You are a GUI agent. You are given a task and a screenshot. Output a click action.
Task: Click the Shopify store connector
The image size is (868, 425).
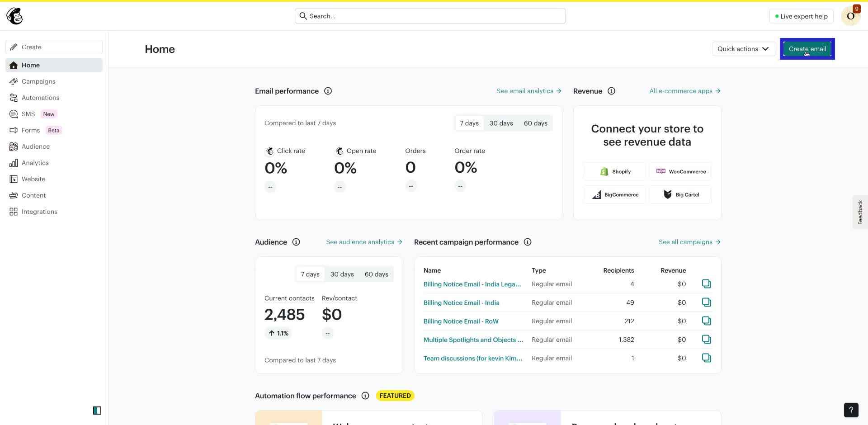click(614, 171)
